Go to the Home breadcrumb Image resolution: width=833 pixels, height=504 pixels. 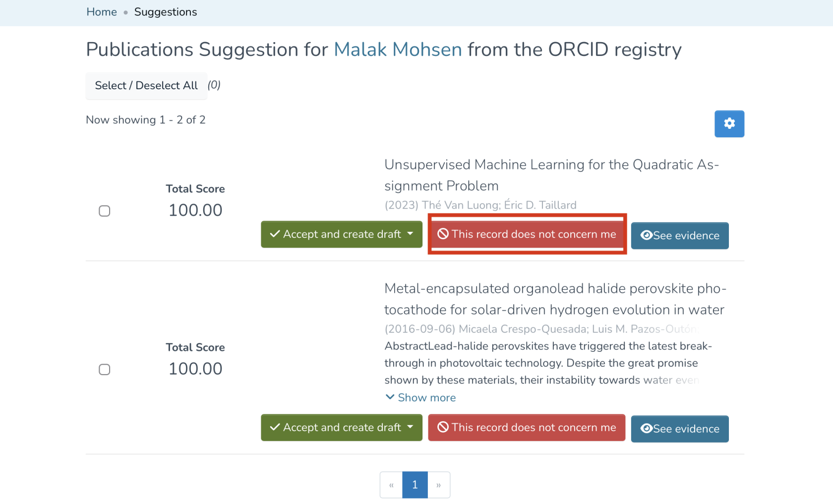[x=102, y=12]
